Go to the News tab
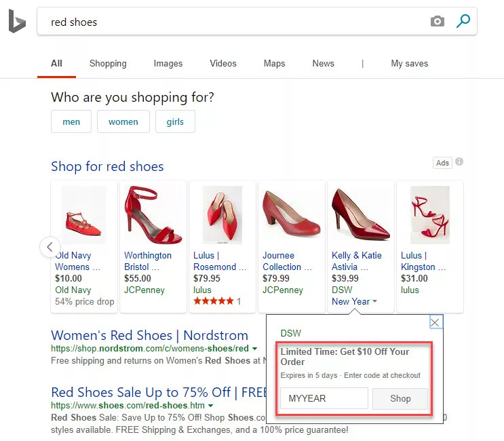This screenshot has width=504, height=441. [323, 63]
